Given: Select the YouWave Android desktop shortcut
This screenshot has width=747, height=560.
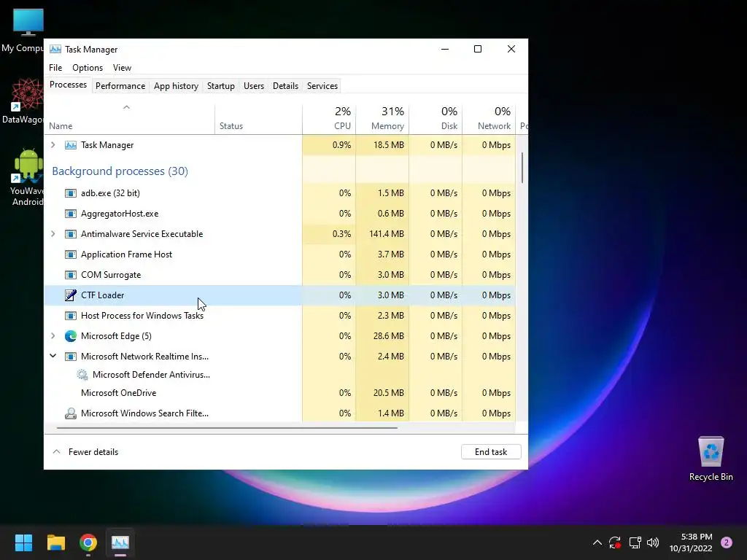Looking at the screenshot, I should coord(28,177).
